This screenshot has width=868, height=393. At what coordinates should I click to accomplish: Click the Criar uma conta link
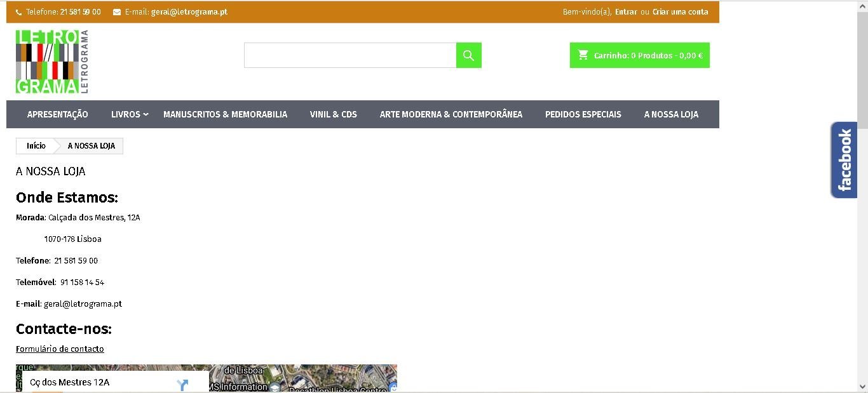(681, 12)
